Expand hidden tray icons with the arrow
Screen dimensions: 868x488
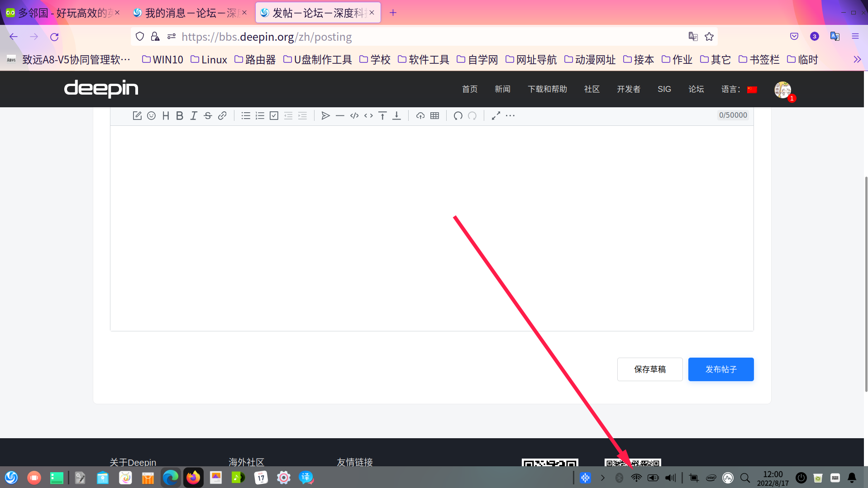pos(602,478)
